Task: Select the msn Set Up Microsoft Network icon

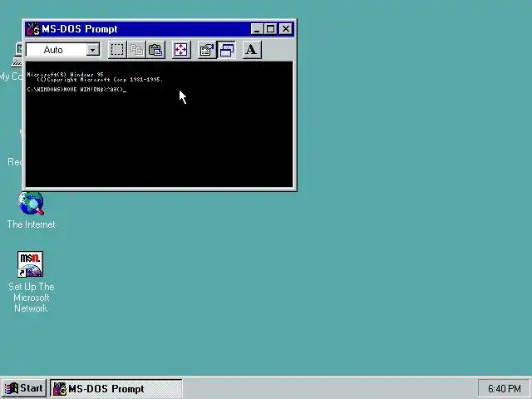Action: coord(30,264)
